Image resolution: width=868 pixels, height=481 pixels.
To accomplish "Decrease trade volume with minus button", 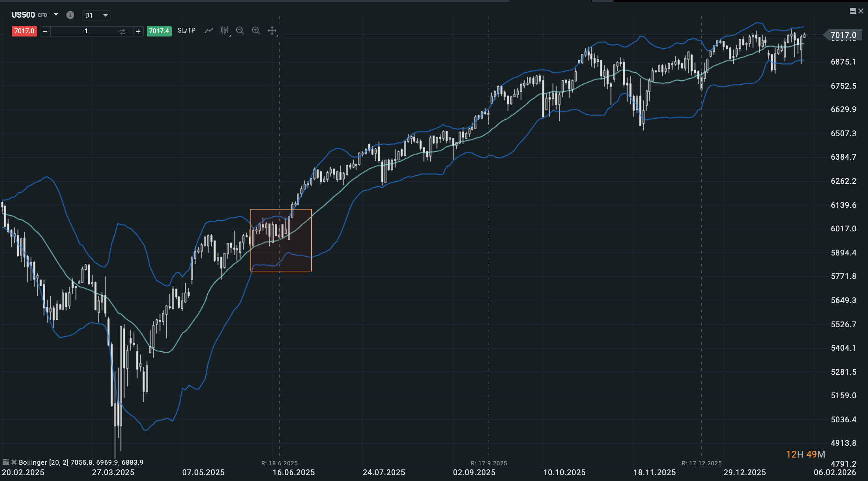I will click(45, 31).
